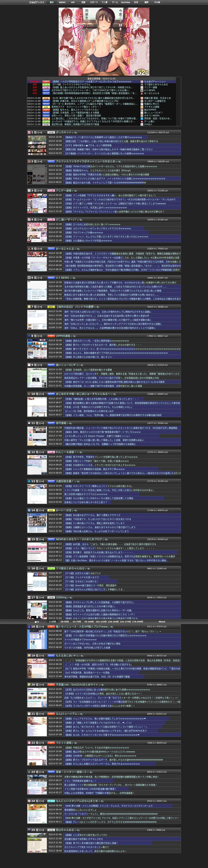Click the VIP category badge in PickUp row
The height and width of the screenshot is (868, 208).
(x=46, y=82)
